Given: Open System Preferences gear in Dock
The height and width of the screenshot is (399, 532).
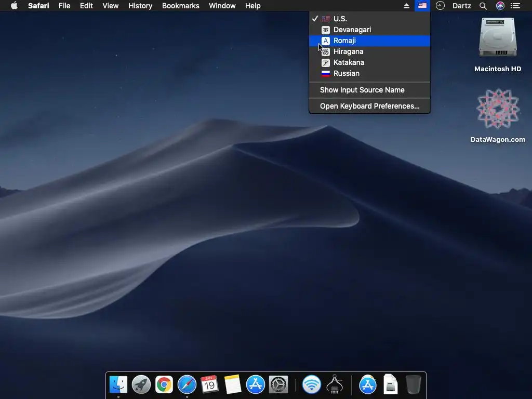Looking at the screenshot, I should pyautogui.click(x=278, y=384).
